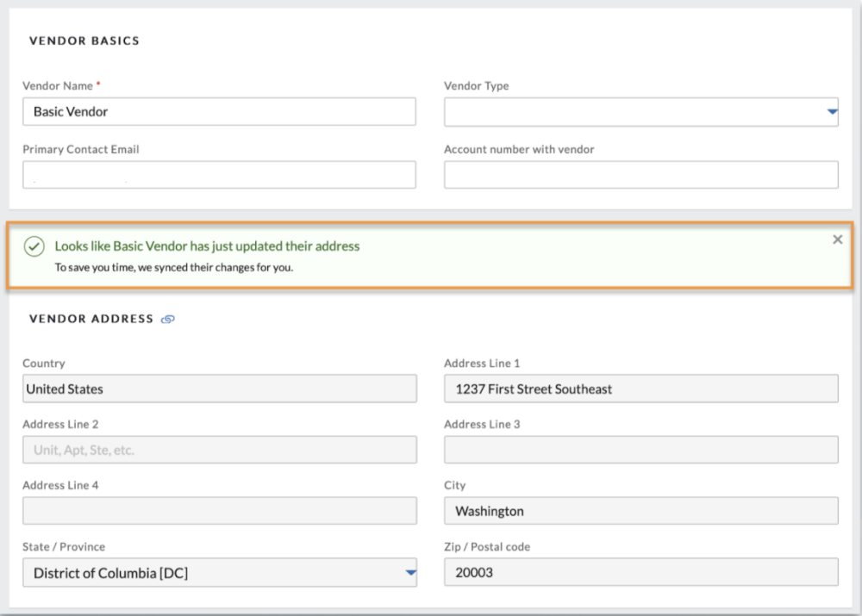Select the Zip / Postal code field
Screen dimensions: 862x616
point(640,572)
